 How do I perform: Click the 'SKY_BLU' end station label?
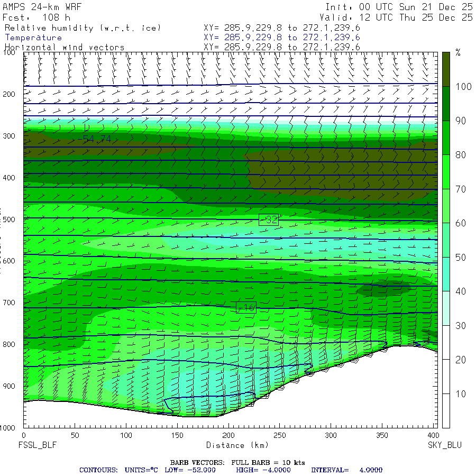pyautogui.click(x=445, y=445)
